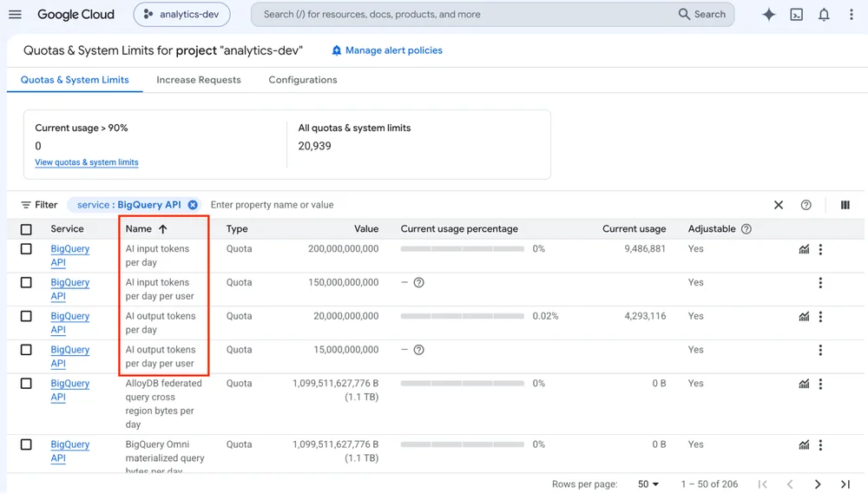Check the AlloyDB federated query row checkbox
This screenshot has width=868, height=494.
pos(26,384)
